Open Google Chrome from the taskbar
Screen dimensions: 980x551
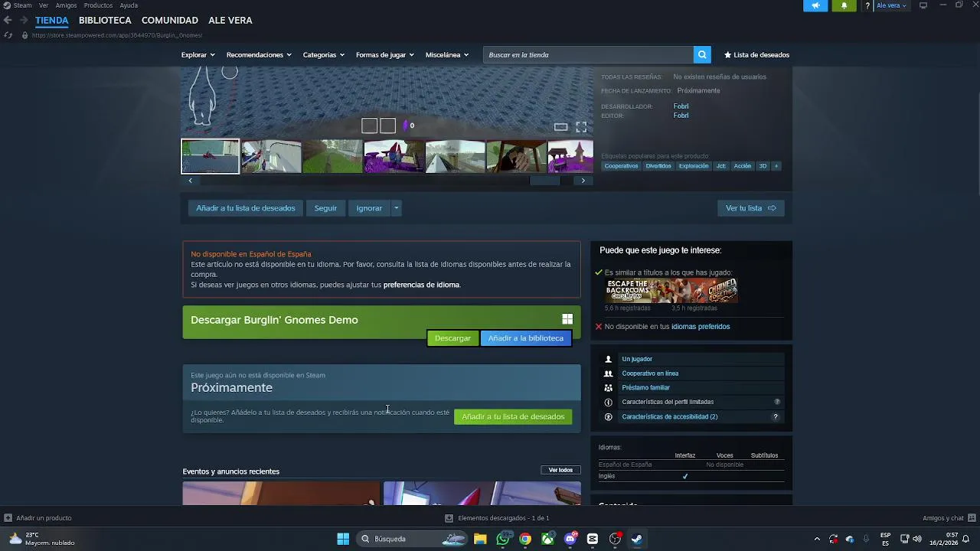[525, 539]
